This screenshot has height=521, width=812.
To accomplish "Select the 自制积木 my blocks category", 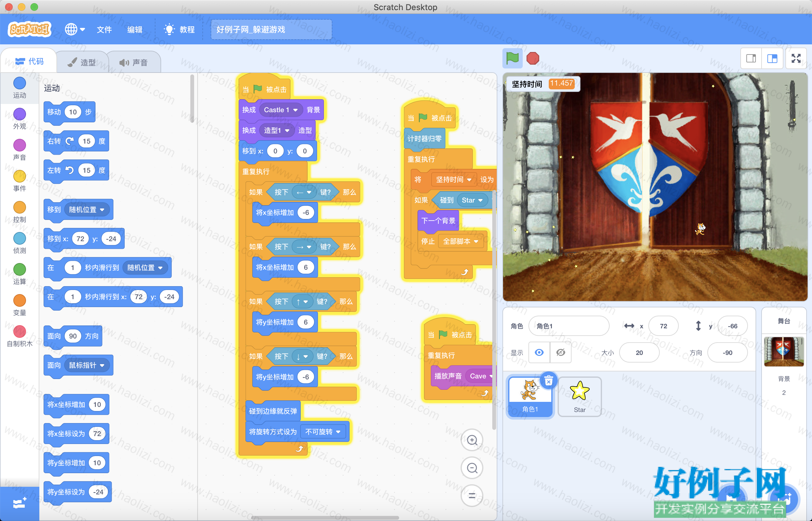I will 19,337.
